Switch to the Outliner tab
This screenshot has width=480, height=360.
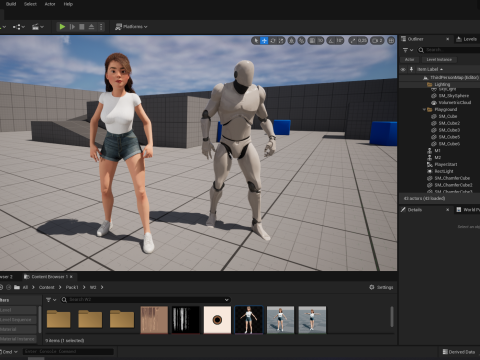coord(415,39)
